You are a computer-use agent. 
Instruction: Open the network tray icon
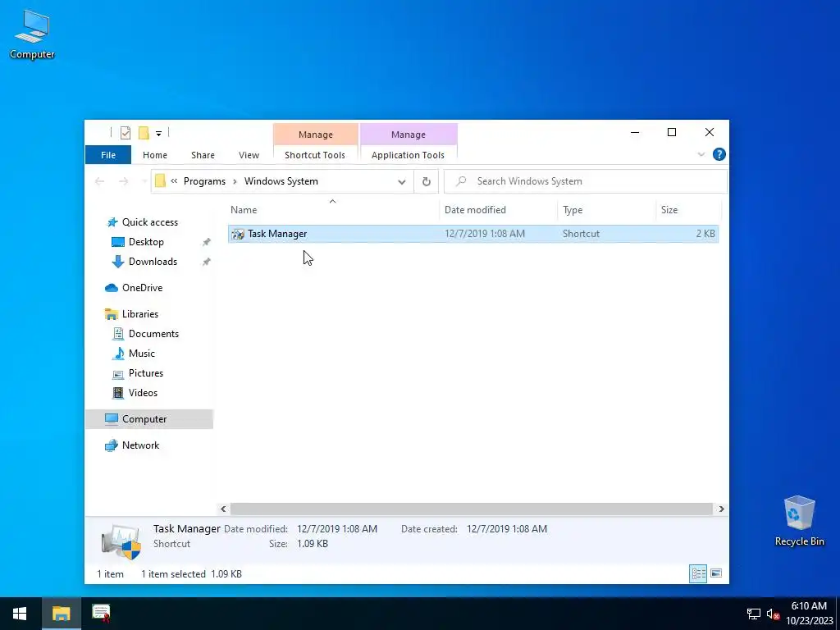(754, 614)
